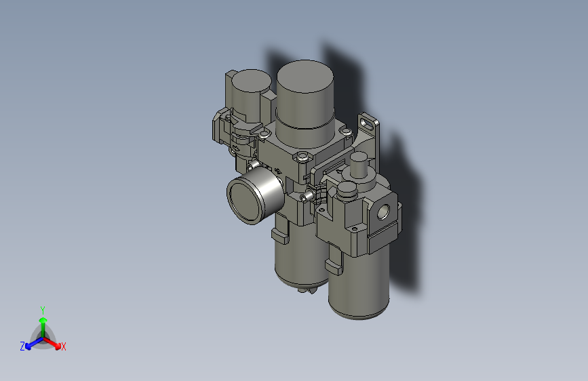Select the large regulator knob top face
The width and height of the screenshot is (588, 381).
point(305,75)
